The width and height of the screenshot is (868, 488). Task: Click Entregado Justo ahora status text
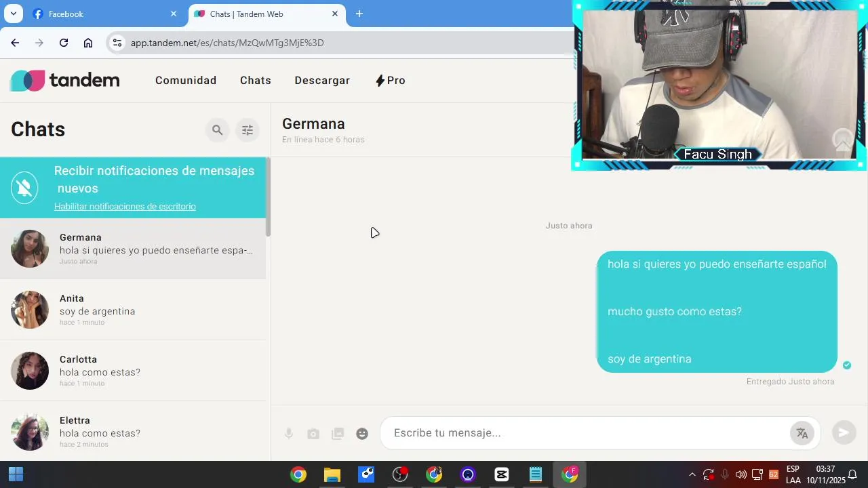tap(790, 382)
